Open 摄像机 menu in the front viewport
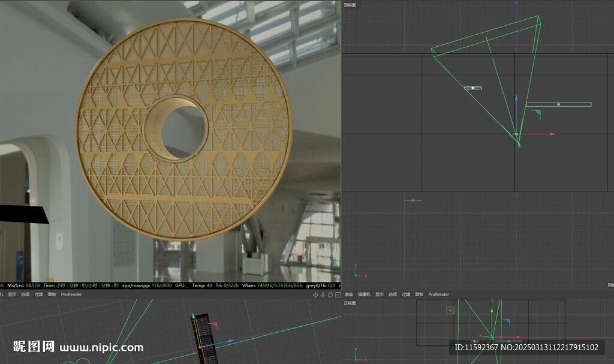This screenshot has height=364, width=614. click(364, 294)
